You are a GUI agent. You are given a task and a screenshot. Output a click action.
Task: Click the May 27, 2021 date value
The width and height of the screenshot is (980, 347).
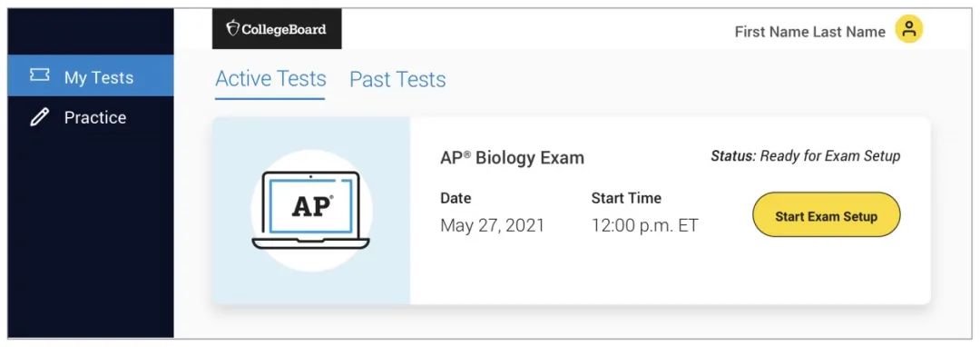pos(493,225)
